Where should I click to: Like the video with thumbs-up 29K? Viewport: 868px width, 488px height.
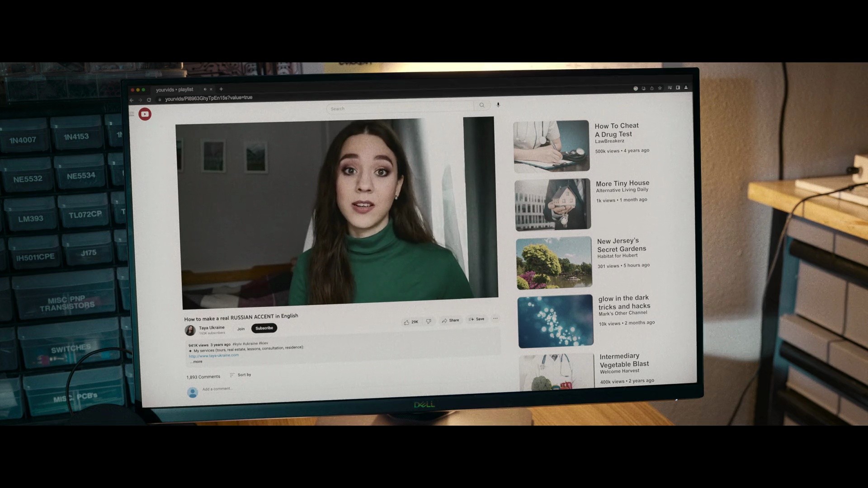(411, 322)
